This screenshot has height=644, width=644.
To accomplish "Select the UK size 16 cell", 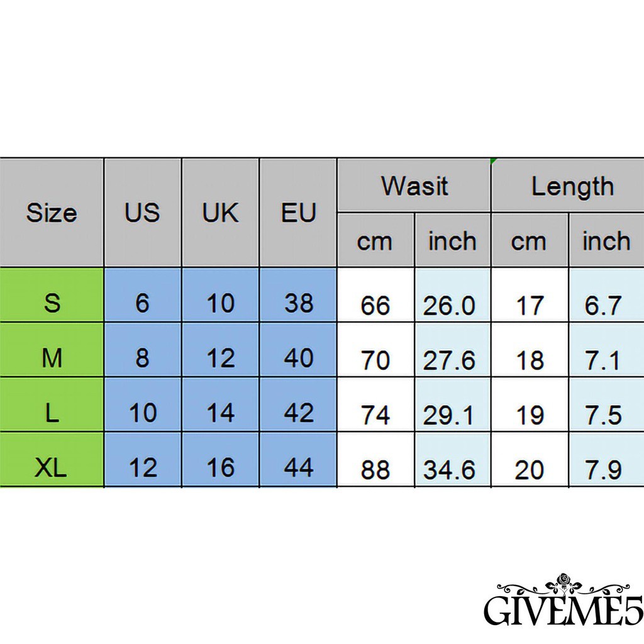I will tap(220, 467).
